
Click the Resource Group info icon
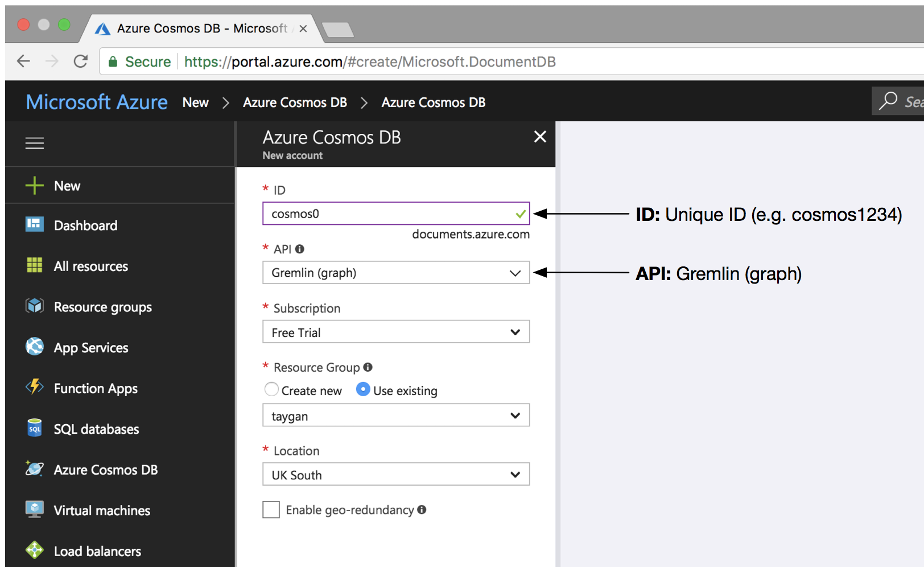[x=368, y=367]
